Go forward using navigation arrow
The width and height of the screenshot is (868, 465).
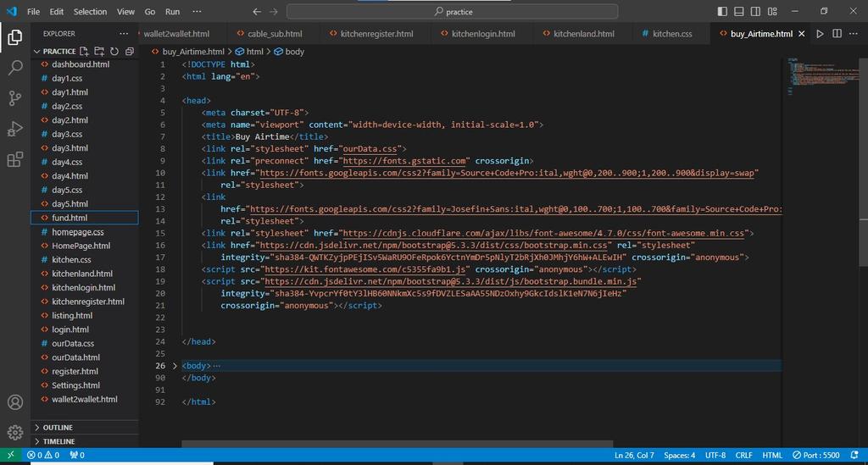click(274, 12)
